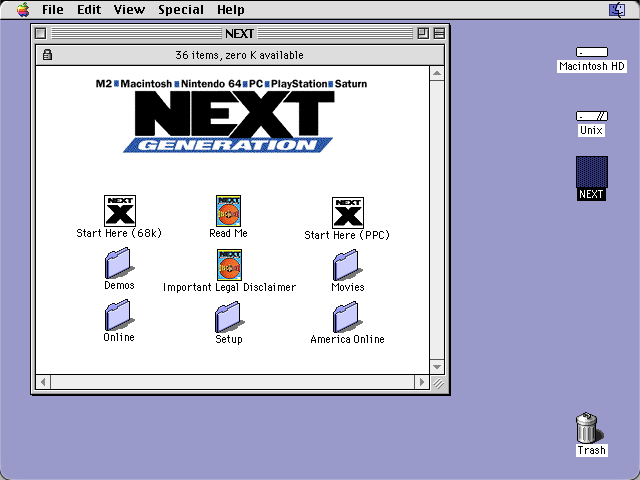Collapse NEXT window with windowshade box

click(x=439, y=33)
